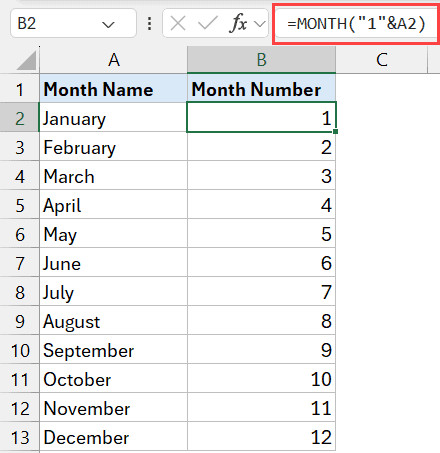Select empty cell C2 beside January row

point(381,117)
